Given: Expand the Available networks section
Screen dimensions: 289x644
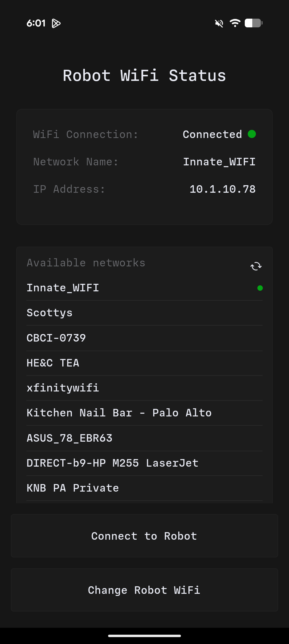Looking at the screenshot, I should coord(85,262).
